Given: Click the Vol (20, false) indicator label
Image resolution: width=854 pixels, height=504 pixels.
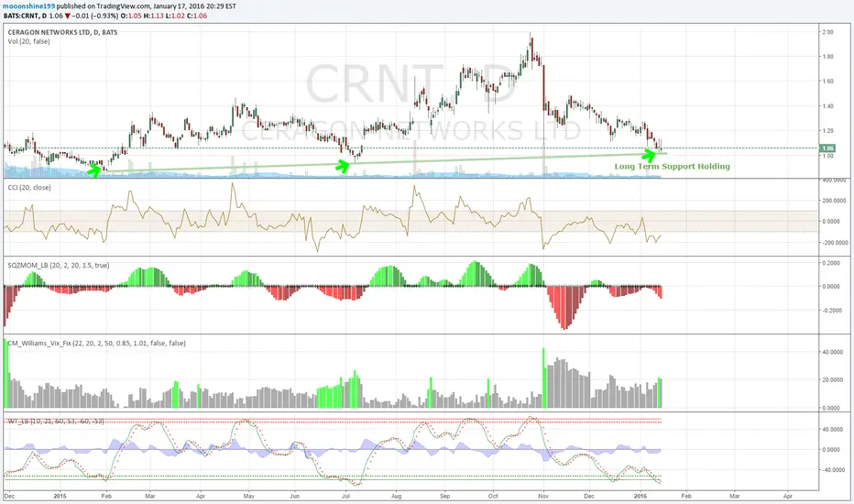Looking at the screenshot, I should pos(29,41).
